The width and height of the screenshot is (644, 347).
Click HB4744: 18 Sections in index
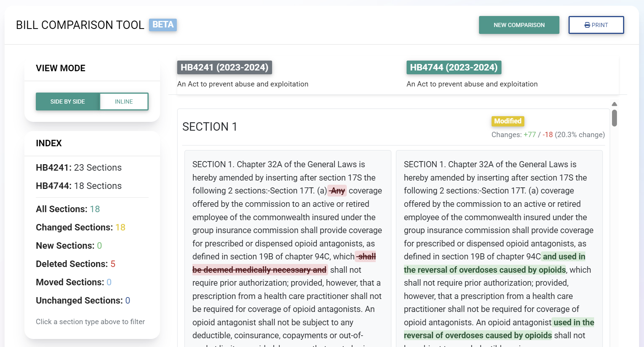(x=78, y=186)
